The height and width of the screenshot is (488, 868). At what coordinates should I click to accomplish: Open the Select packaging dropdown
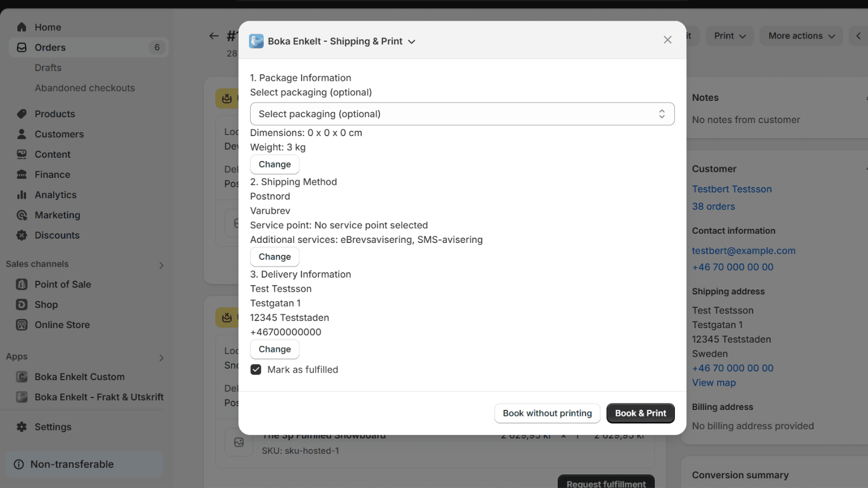coord(462,114)
